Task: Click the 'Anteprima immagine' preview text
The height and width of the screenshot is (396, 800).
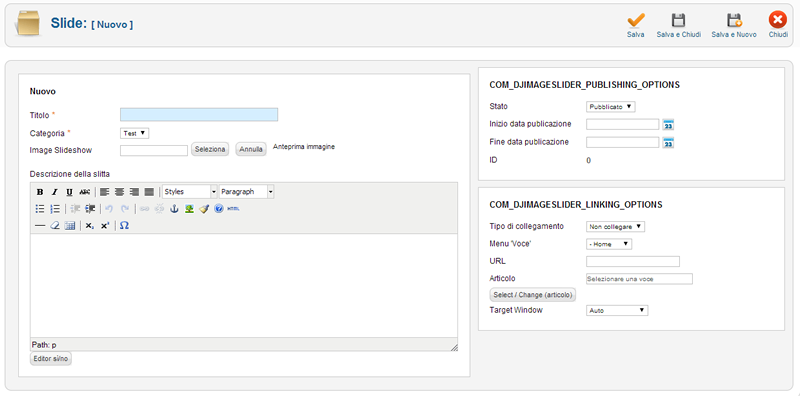Action: (x=304, y=146)
